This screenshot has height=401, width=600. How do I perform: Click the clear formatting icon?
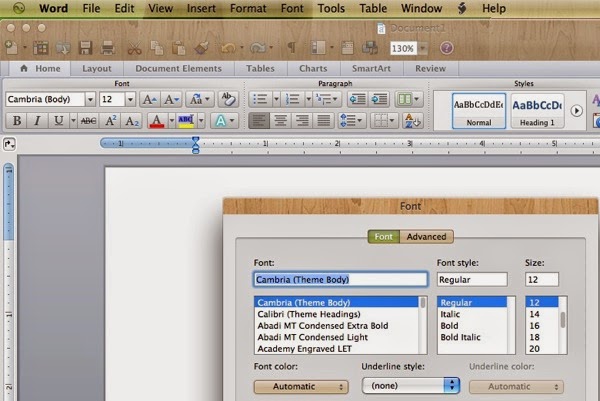point(229,99)
